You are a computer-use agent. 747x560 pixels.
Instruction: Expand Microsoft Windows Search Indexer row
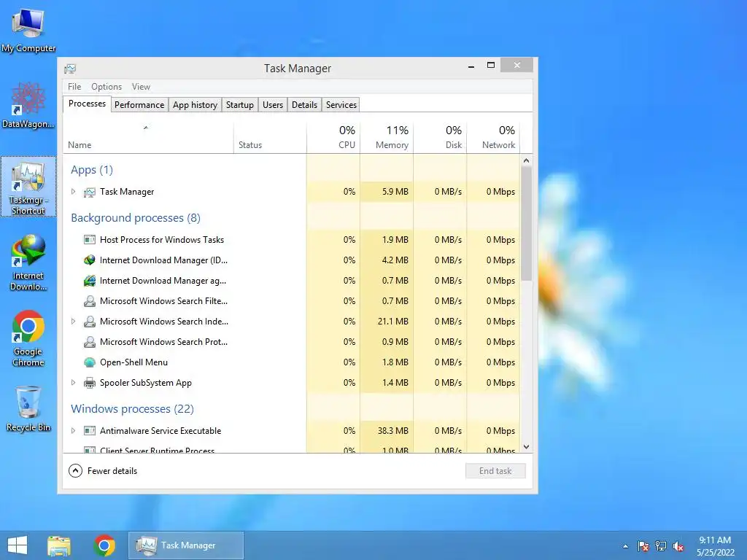[x=73, y=322]
